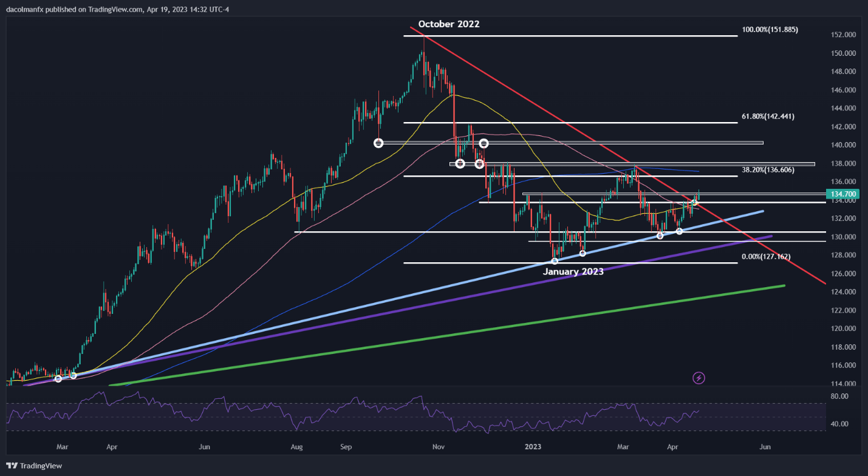The image size is (868, 476).
Task: Click the 124.000 price axis label
Action: tap(844, 292)
